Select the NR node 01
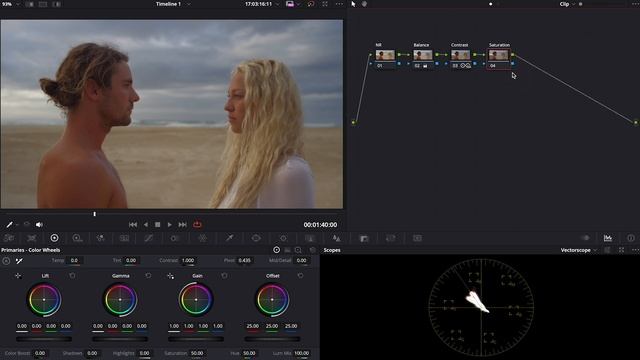This screenshot has height=360, width=640. click(x=385, y=58)
